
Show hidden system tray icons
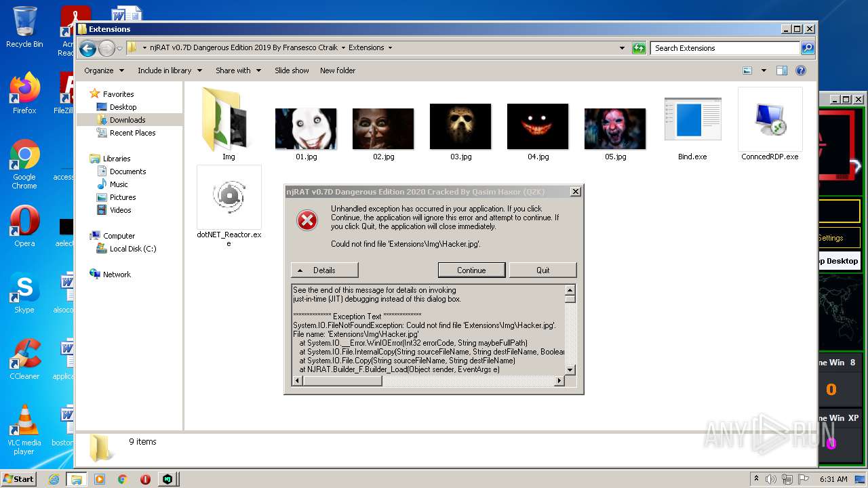pos(756,479)
